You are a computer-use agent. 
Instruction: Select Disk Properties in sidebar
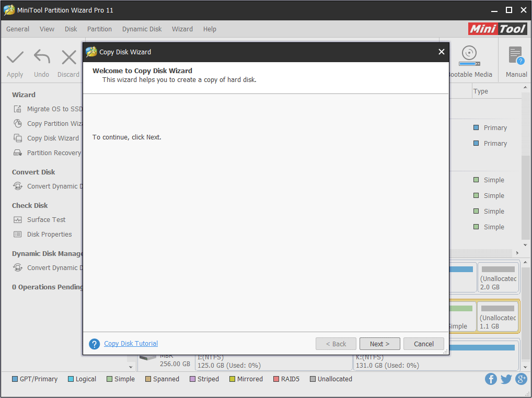coord(50,235)
